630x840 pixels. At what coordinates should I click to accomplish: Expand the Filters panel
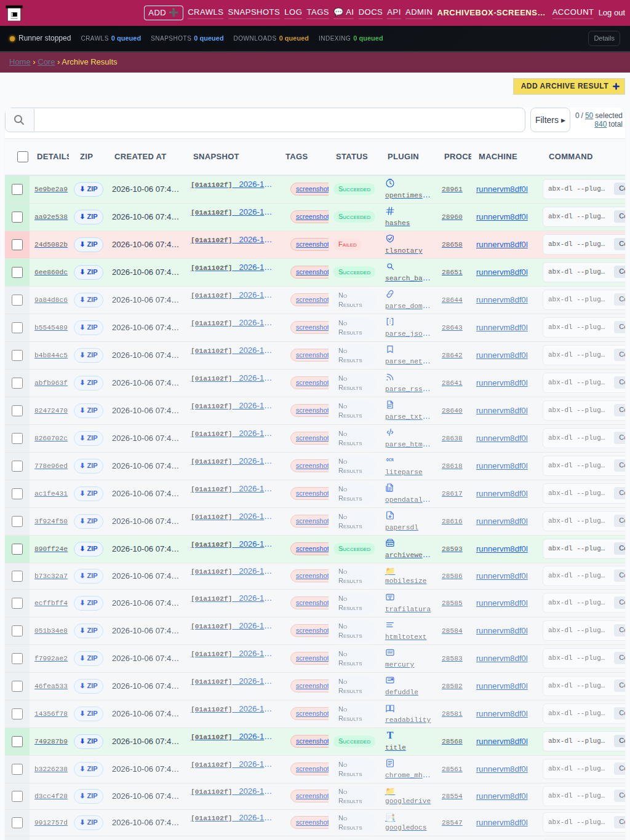point(550,120)
